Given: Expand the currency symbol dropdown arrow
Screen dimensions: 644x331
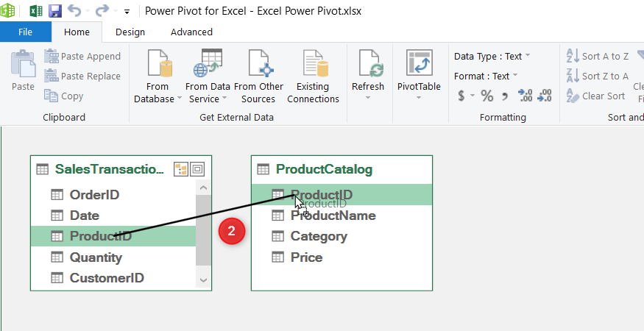Looking at the screenshot, I should tap(473, 96).
